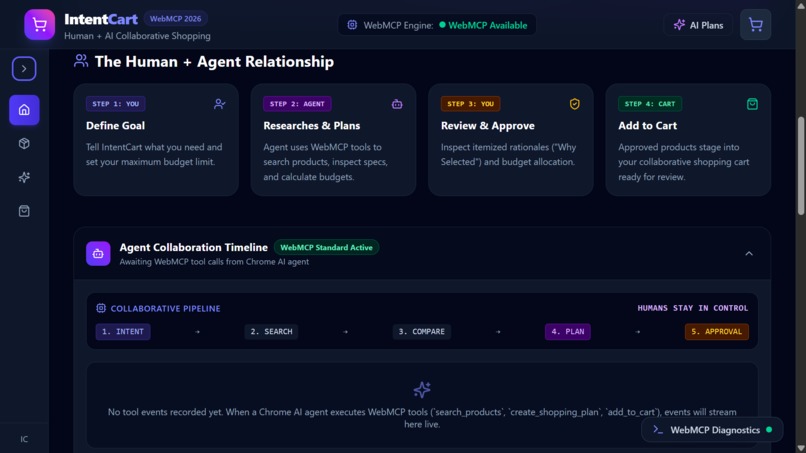Screen dimensions: 806x453
Task: Click the Agent Collaboration Timeline heading
Action: click(193, 247)
